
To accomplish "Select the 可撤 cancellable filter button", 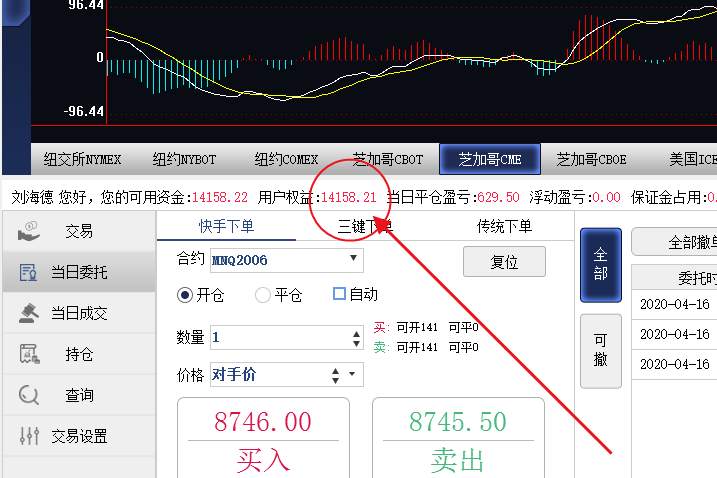I will pos(601,351).
